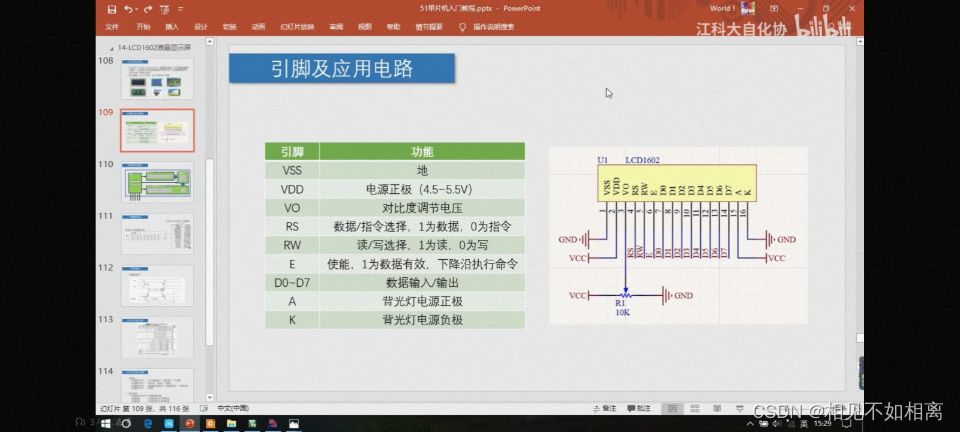
Task: Open the Photos app icon on taskbar
Action: point(294,423)
